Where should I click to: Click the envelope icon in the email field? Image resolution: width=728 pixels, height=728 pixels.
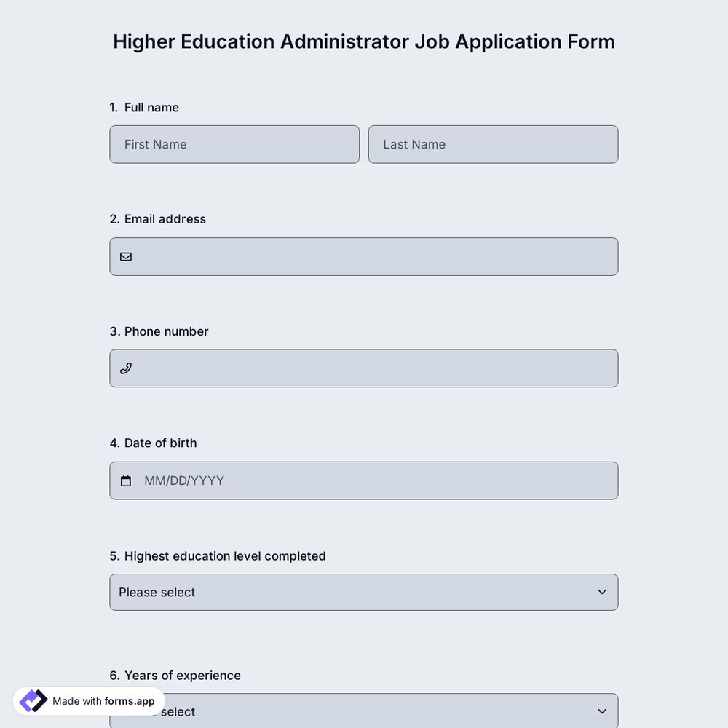(x=125, y=256)
